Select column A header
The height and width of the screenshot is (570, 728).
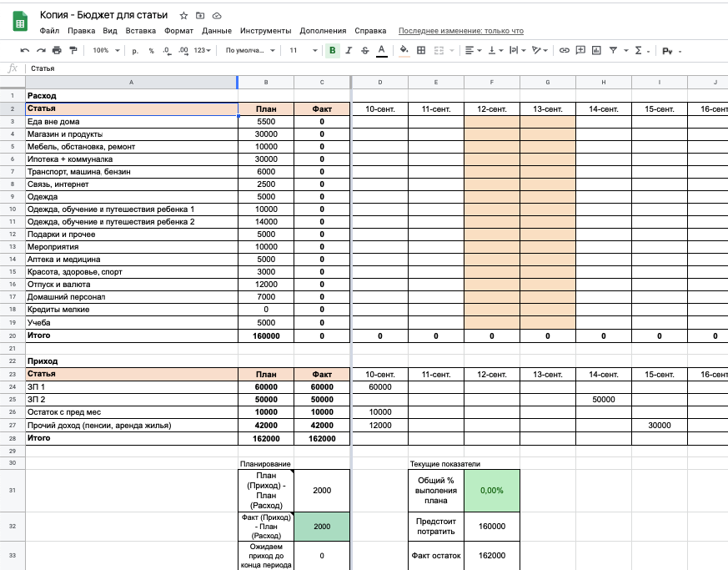(x=132, y=83)
